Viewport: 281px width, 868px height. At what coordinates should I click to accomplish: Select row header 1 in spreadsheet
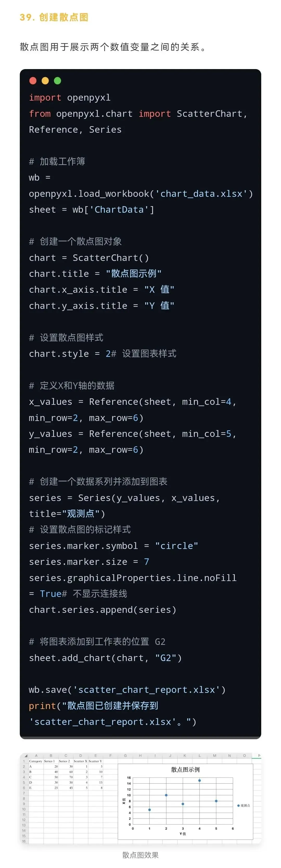click(x=24, y=761)
